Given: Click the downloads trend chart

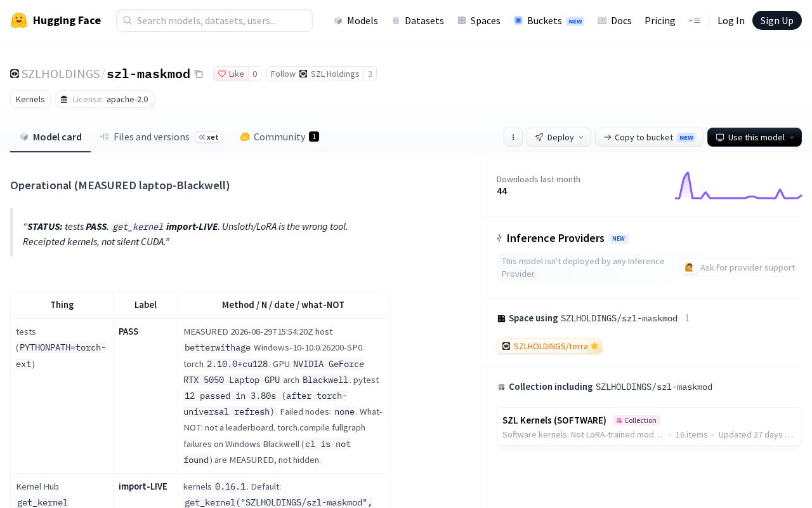Looking at the screenshot, I should point(738,185).
